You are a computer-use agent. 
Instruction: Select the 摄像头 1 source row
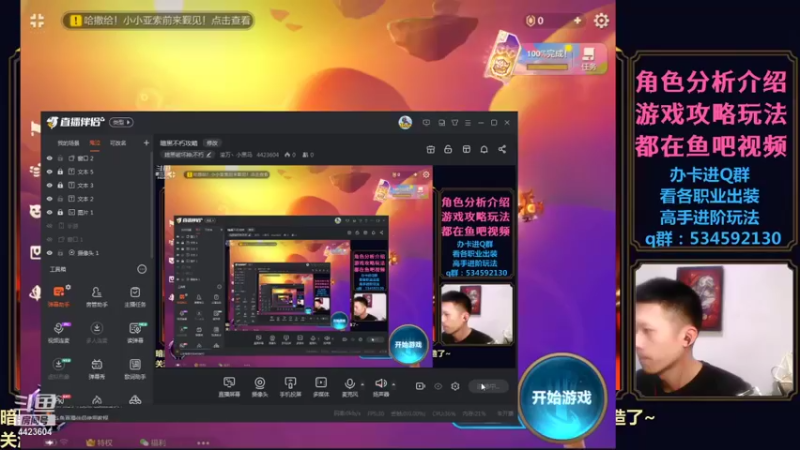[x=97, y=253]
